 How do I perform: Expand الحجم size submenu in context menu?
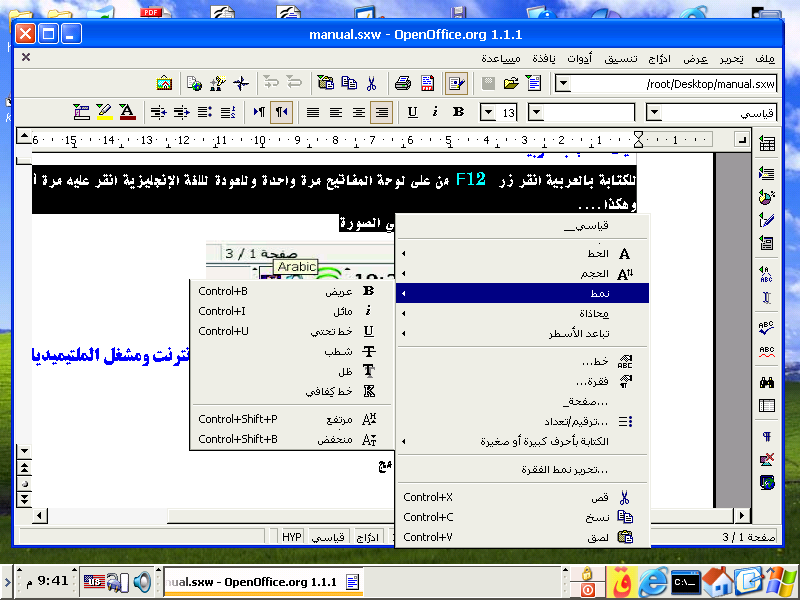pos(522,274)
